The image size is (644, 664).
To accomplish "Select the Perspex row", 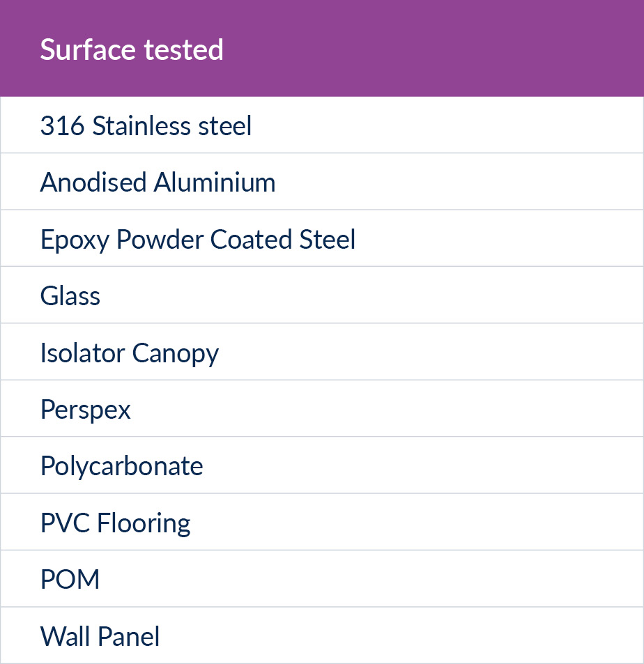I will point(86,410).
